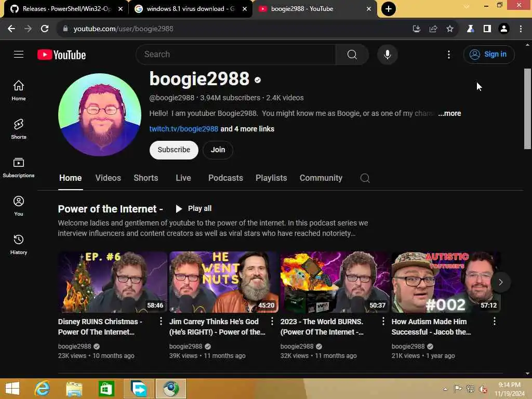Reload the page
Viewport: 532px width, 399px height.
tap(45, 29)
